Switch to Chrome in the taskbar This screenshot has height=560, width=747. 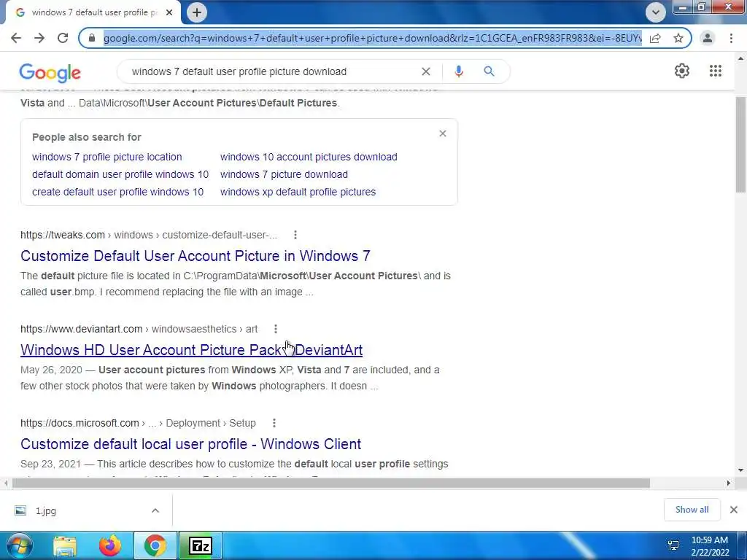coord(155,545)
